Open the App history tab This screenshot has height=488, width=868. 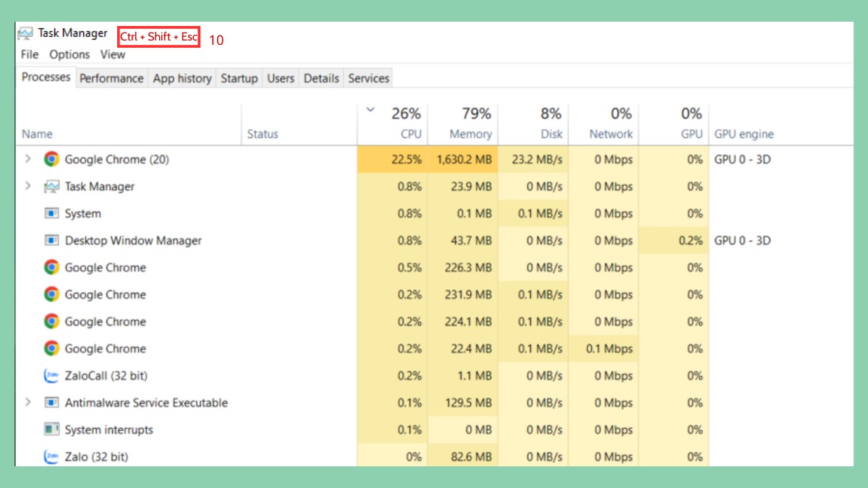tap(182, 78)
